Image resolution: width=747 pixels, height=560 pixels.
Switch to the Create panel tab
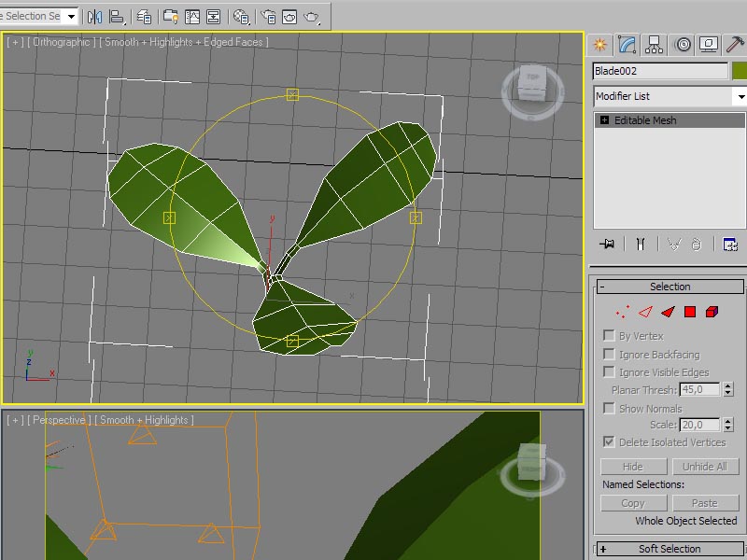tap(600, 44)
